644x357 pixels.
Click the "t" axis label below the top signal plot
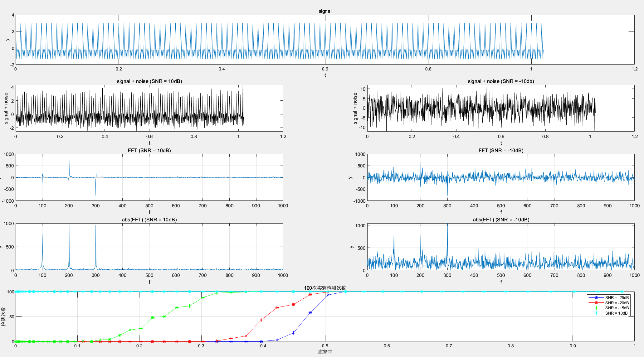325,75
